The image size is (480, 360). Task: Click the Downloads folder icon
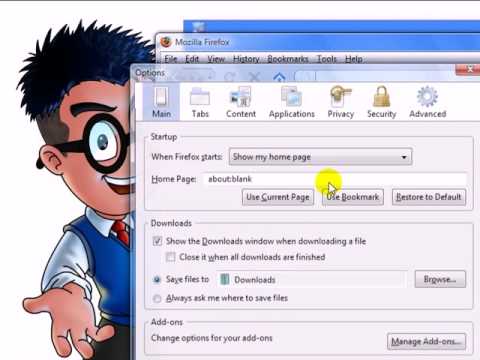click(x=225, y=279)
